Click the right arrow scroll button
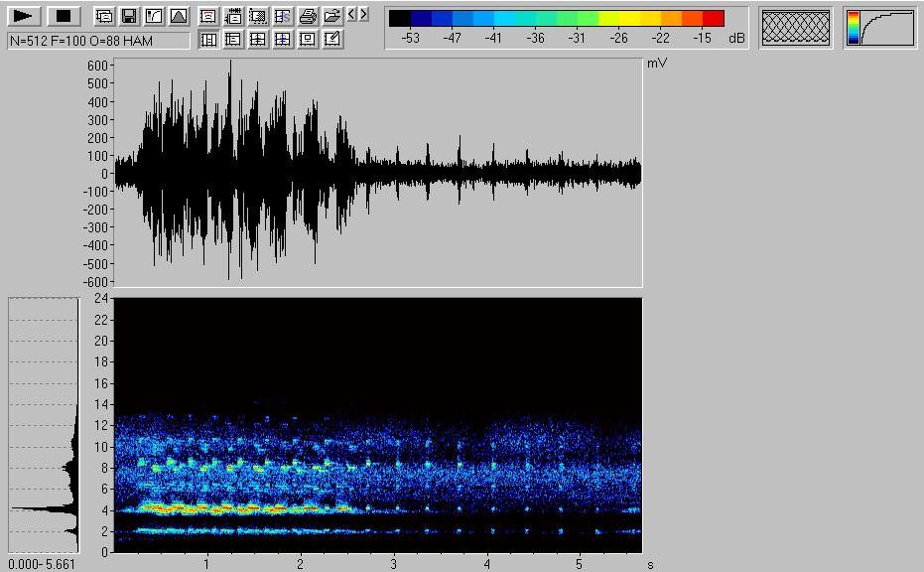 pos(364,15)
